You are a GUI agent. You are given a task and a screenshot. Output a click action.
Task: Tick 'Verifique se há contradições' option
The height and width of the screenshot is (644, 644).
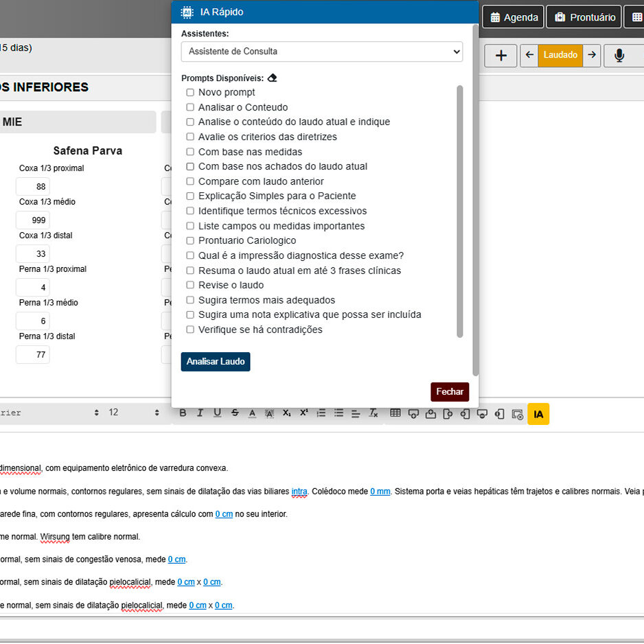[x=190, y=330]
